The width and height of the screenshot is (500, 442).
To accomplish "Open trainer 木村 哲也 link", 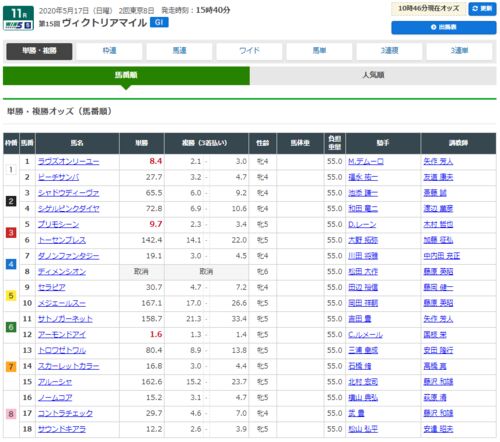I will (438, 224).
